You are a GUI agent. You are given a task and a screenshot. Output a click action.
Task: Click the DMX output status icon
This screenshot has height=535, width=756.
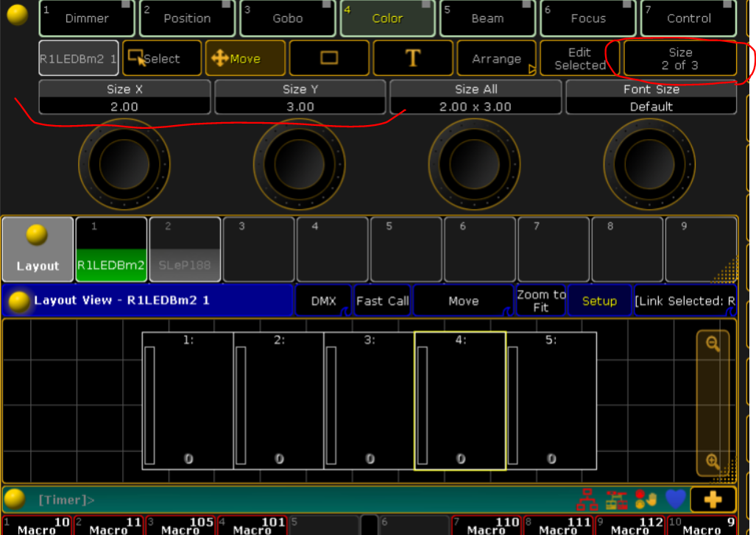[616, 500]
